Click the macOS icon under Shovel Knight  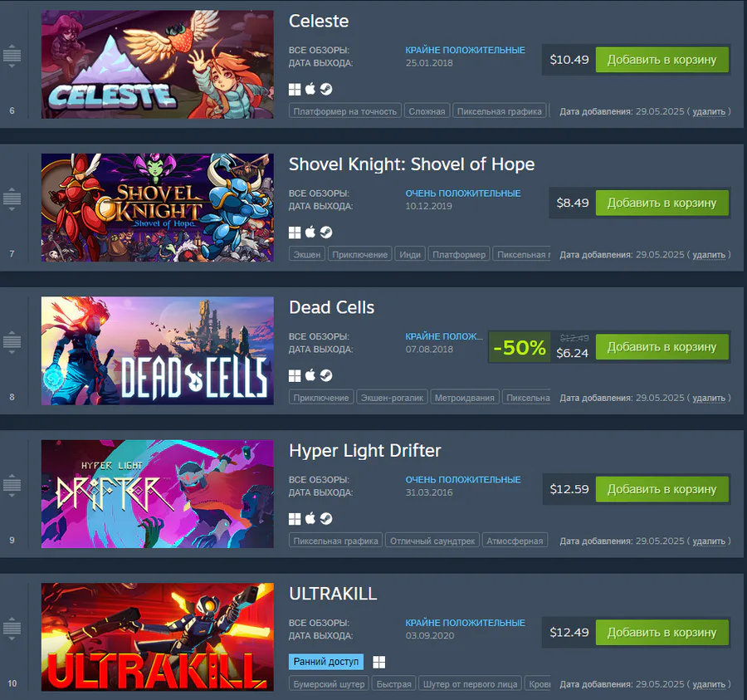310,232
